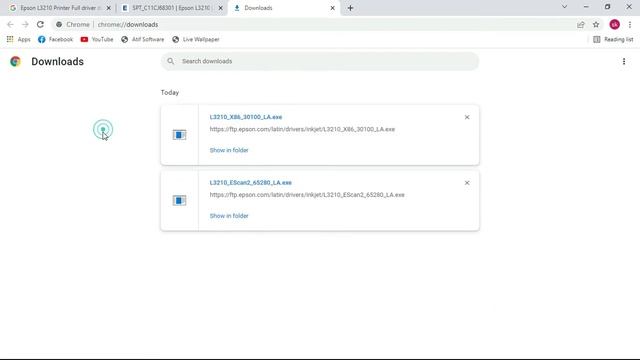This screenshot has width=640, height=360.
Task: Focus the Search downloads field
Action: [x=320, y=61]
